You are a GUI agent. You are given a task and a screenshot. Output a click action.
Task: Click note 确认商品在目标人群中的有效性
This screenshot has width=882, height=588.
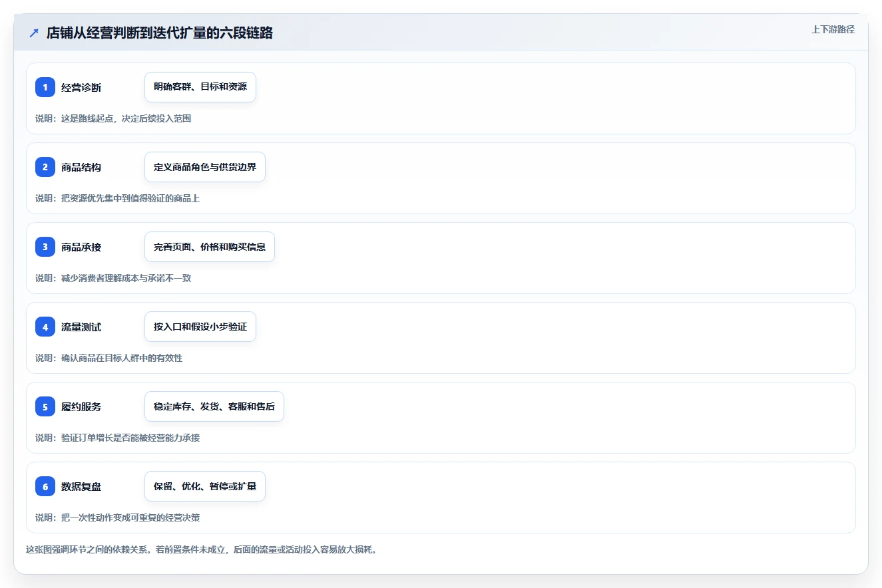[x=122, y=358]
